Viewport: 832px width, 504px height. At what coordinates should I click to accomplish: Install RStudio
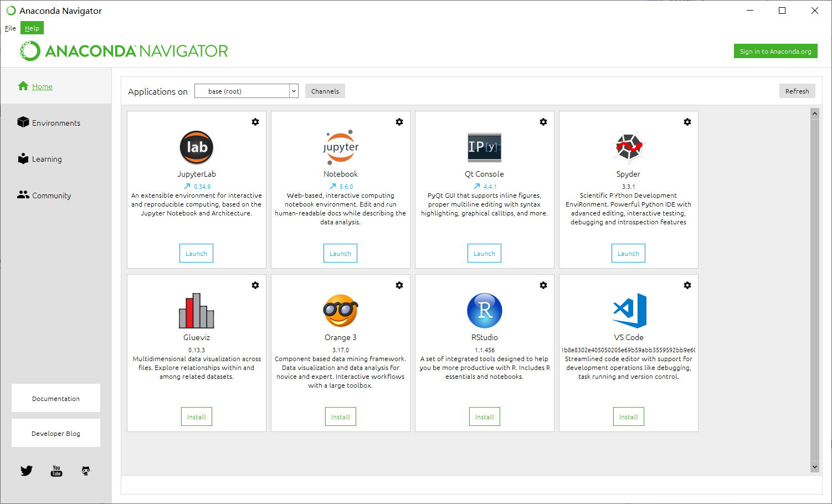(x=485, y=416)
